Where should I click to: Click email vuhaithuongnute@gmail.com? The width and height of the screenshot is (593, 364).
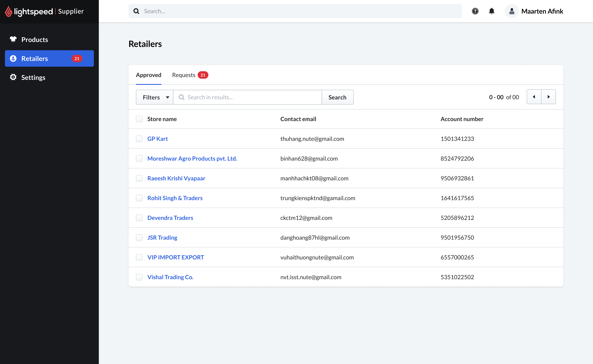pyautogui.click(x=317, y=257)
